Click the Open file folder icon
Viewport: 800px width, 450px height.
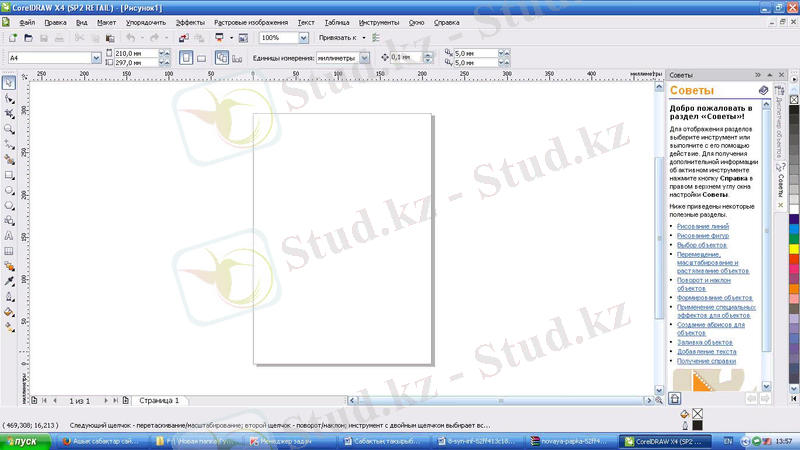(27, 38)
